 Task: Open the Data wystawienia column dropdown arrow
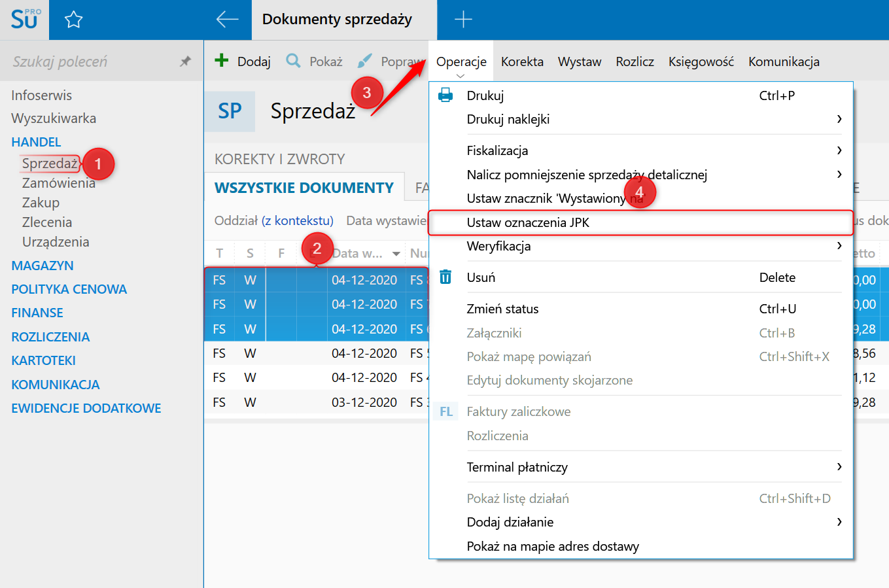396,254
